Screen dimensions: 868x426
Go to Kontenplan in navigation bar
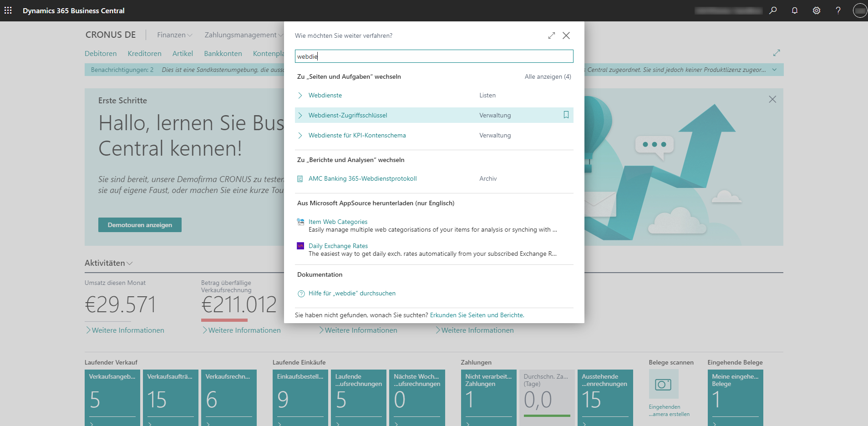click(269, 53)
